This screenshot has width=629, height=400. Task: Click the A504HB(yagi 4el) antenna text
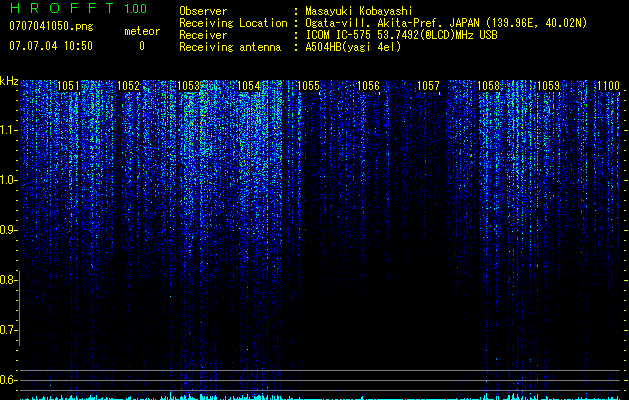[x=353, y=47]
